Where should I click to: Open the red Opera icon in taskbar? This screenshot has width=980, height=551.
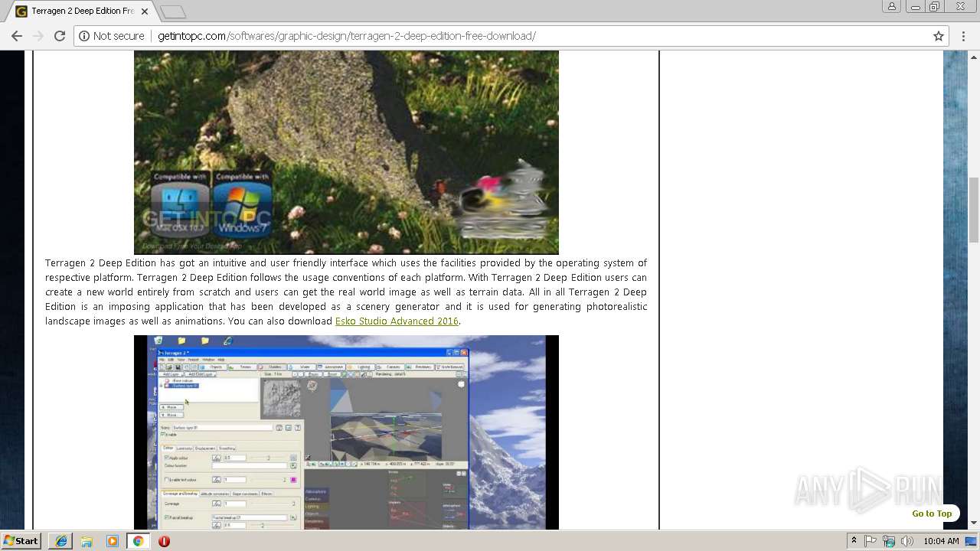tap(164, 541)
